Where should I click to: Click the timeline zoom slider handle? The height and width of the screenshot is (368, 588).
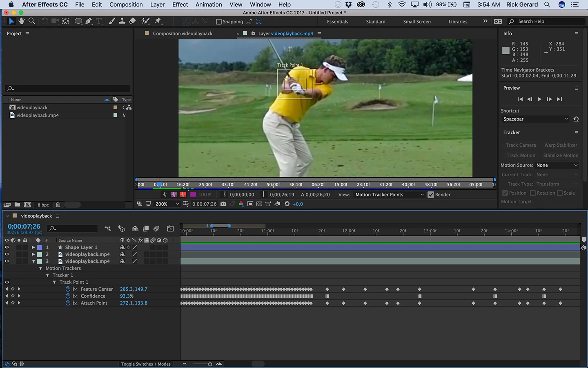click(210, 364)
